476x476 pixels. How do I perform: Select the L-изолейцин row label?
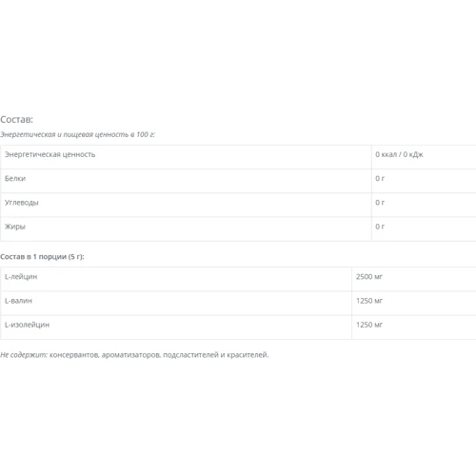point(27,325)
